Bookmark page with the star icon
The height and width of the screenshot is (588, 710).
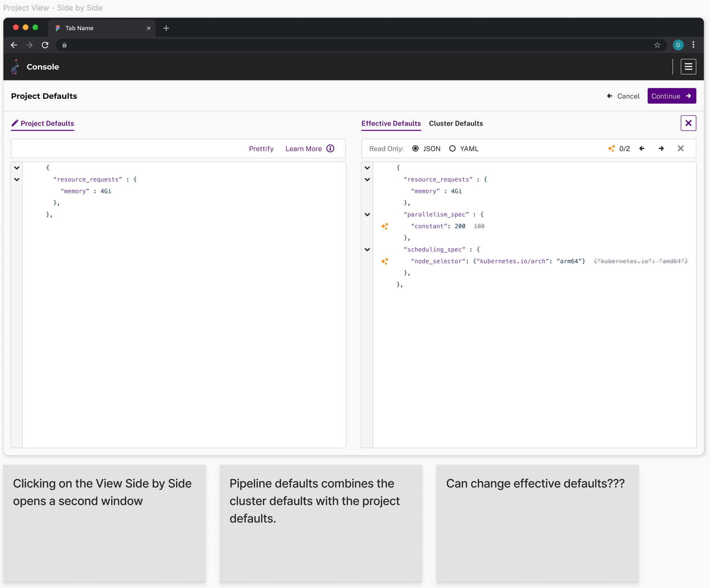(657, 45)
